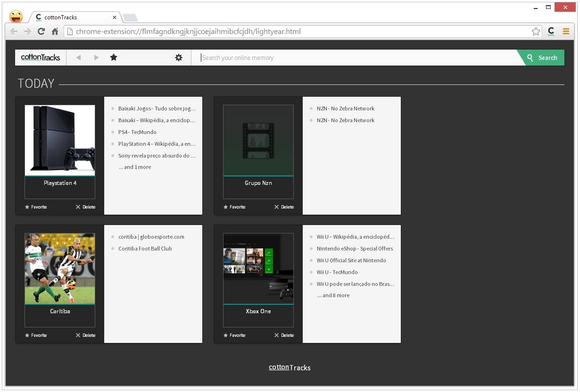The height and width of the screenshot is (392, 580).
Task: Open the 'Wii U pode ser lançado no Bras…' link
Action: pyautogui.click(x=356, y=284)
